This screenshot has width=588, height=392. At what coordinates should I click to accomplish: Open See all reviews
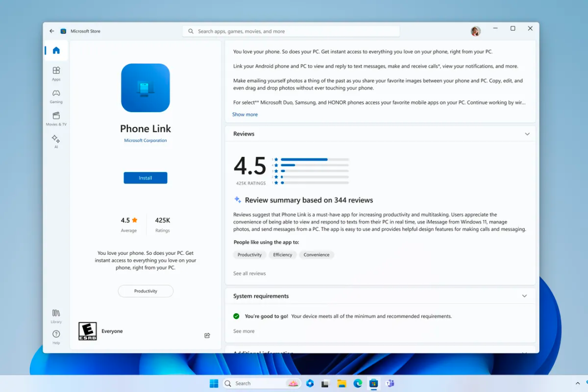point(249,273)
